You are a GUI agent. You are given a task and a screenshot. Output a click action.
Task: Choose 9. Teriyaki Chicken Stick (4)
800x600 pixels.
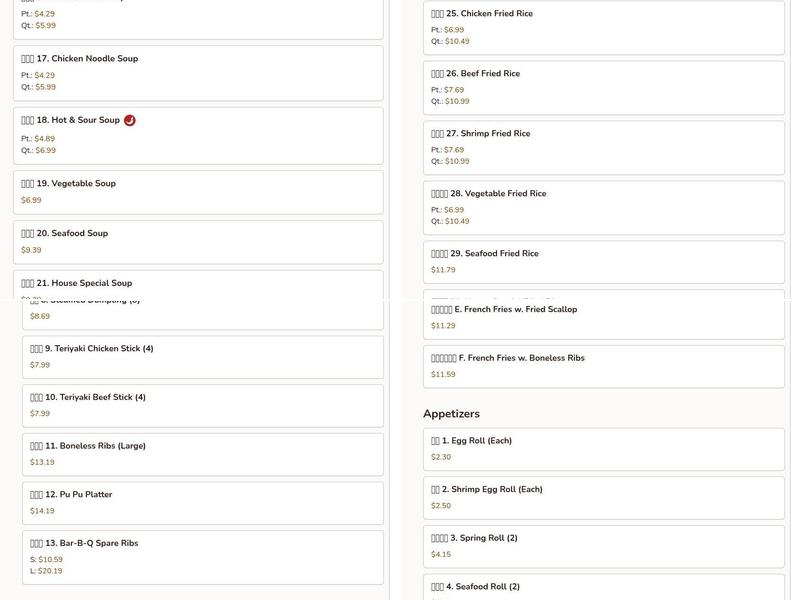tap(203, 357)
